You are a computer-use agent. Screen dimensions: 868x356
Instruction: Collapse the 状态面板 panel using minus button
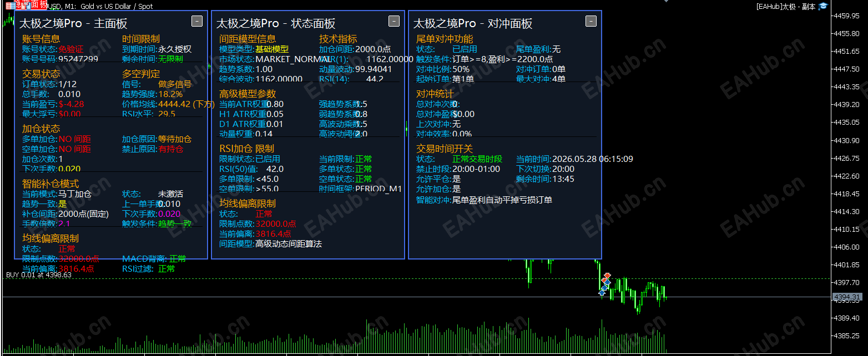[393, 21]
